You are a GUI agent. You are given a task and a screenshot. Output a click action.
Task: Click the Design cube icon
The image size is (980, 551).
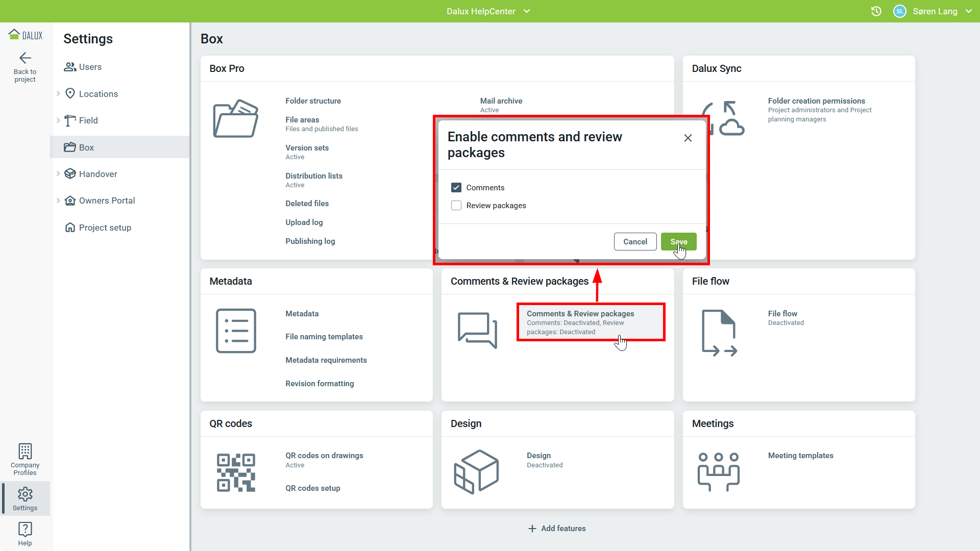(x=476, y=471)
